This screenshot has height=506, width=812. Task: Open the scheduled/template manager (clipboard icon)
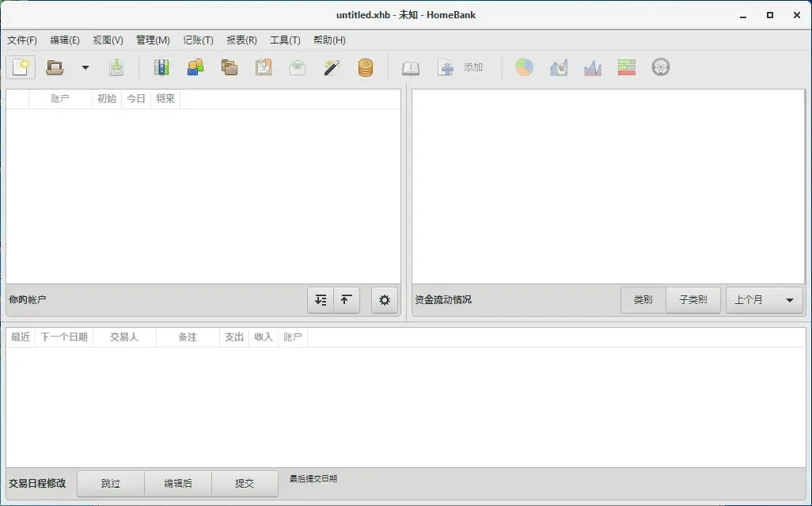pyautogui.click(x=264, y=67)
